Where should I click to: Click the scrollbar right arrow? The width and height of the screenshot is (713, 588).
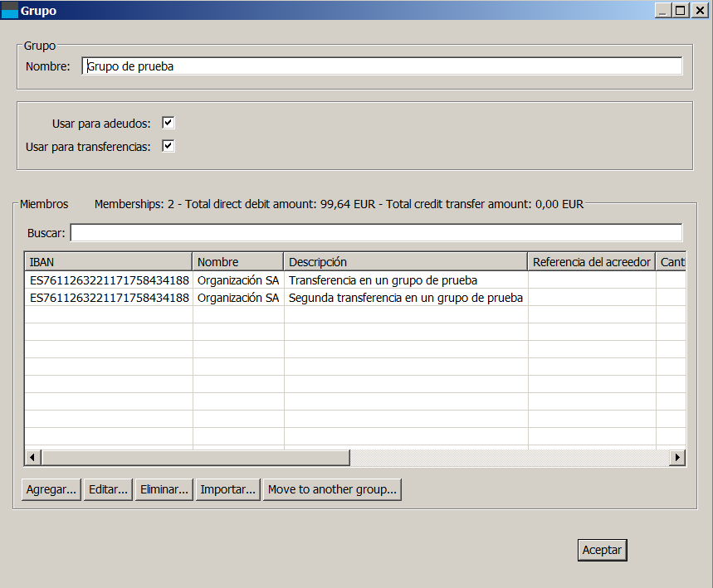677,458
